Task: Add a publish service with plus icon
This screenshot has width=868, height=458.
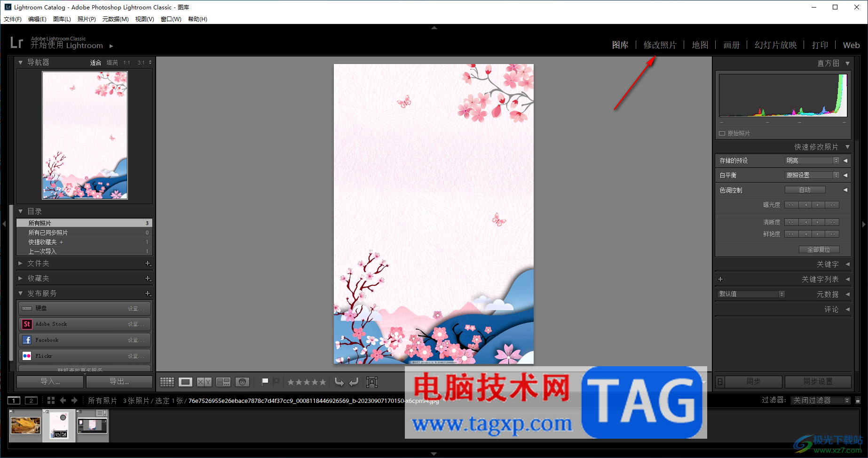Action: pos(148,294)
